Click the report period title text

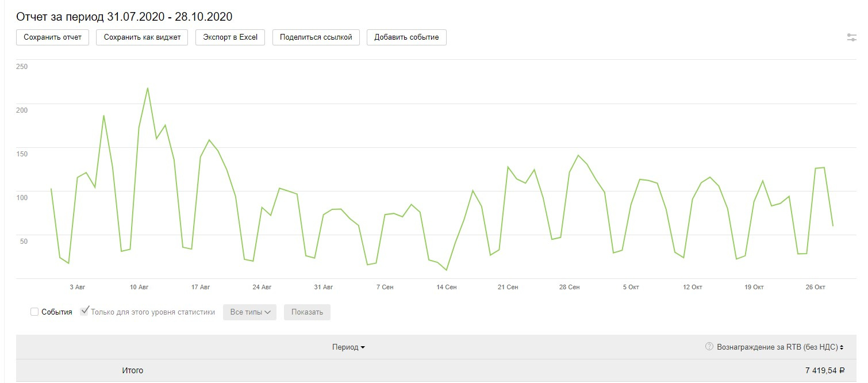coord(124,16)
